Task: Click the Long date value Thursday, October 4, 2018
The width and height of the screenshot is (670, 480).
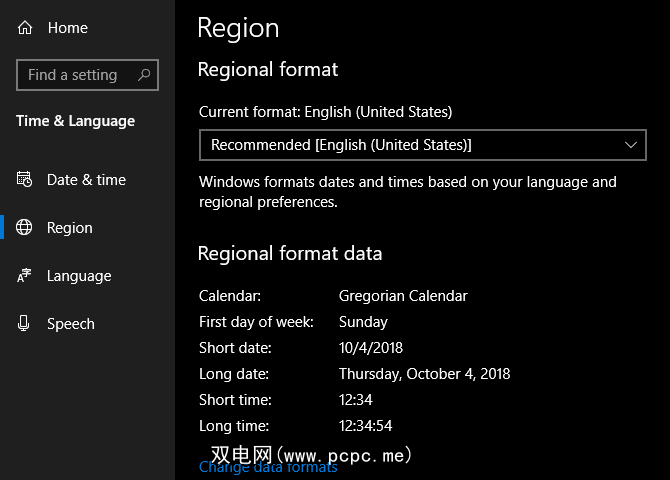Action: click(x=424, y=374)
